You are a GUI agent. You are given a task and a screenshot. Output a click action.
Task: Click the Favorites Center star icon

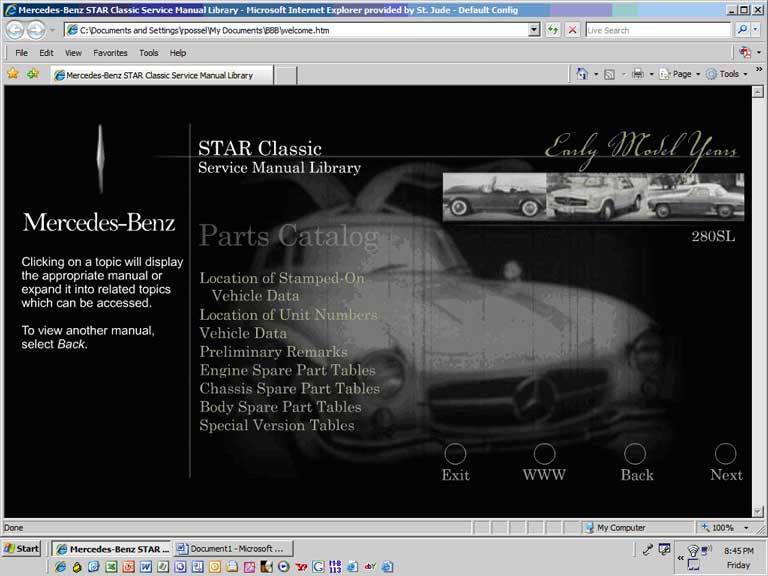click(x=13, y=74)
